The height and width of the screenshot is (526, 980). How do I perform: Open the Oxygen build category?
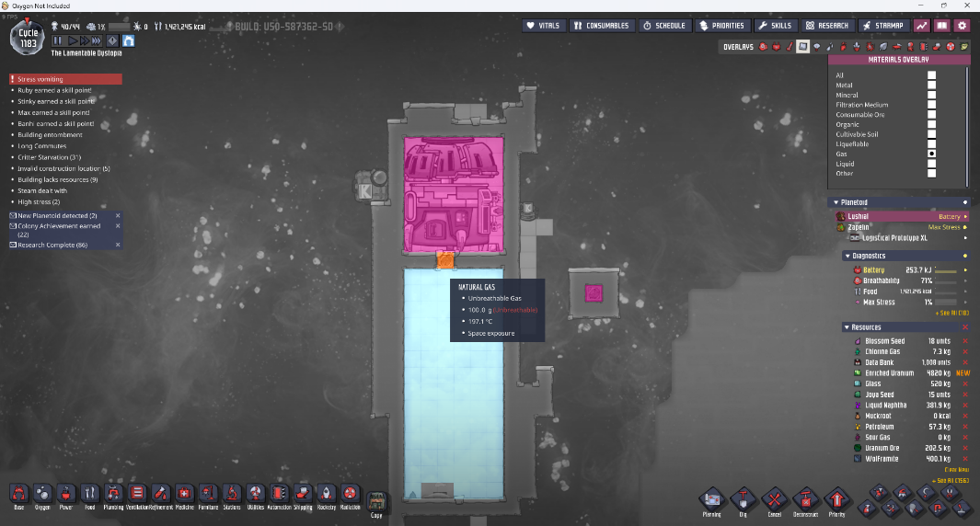point(42,496)
